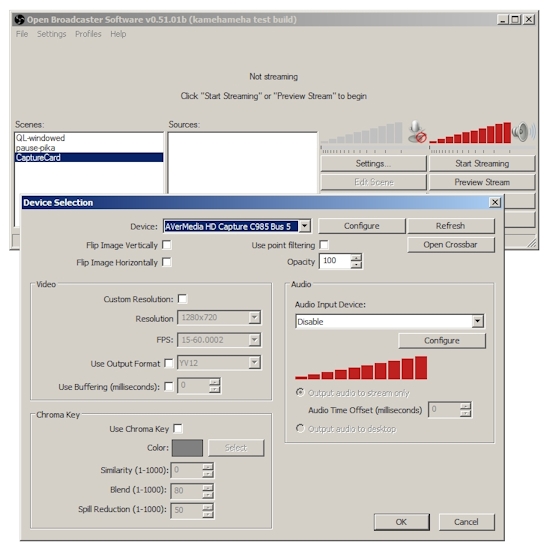The width and height of the screenshot is (550, 552).
Task: Tick the Custom Resolution checkbox
Action: (182, 299)
